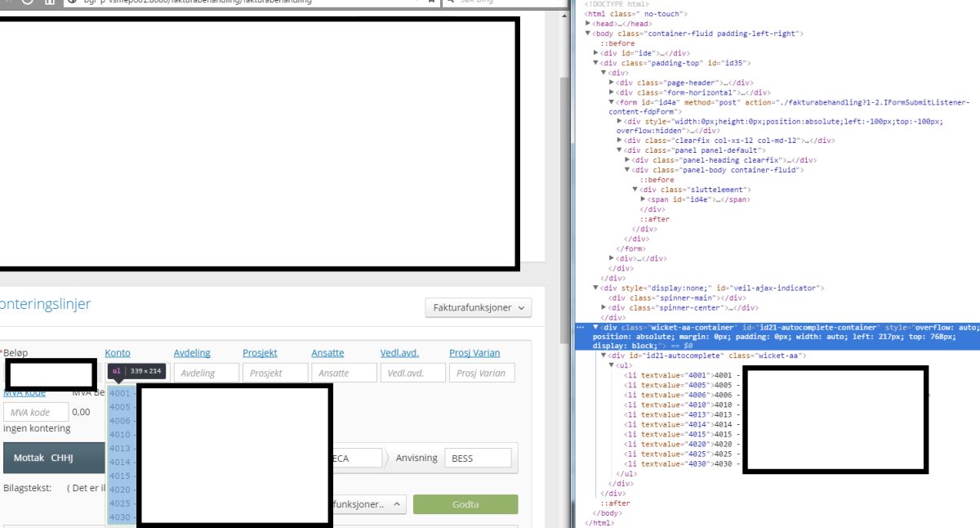This screenshot has width=980, height=528.
Task: Collapse the body container-fluid node
Action: point(588,34)
